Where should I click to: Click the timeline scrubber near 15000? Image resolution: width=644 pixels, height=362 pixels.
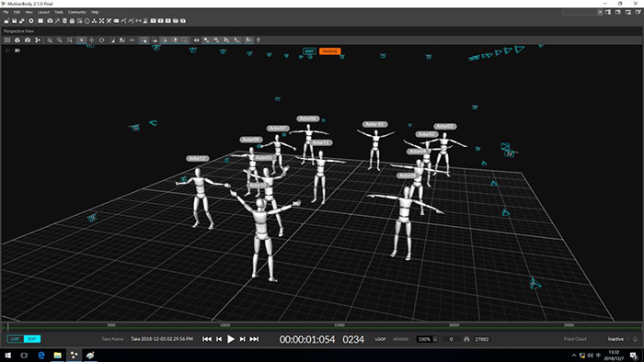[339, 327]
